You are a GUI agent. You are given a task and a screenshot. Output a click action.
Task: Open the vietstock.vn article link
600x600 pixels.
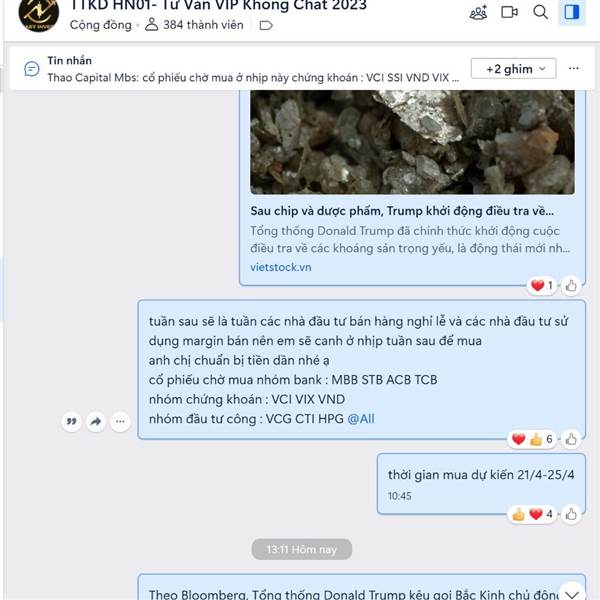click(280, 267)
